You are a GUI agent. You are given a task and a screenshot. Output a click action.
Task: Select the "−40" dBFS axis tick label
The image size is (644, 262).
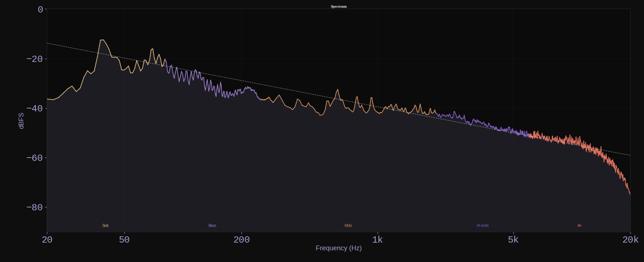(34, 108)
